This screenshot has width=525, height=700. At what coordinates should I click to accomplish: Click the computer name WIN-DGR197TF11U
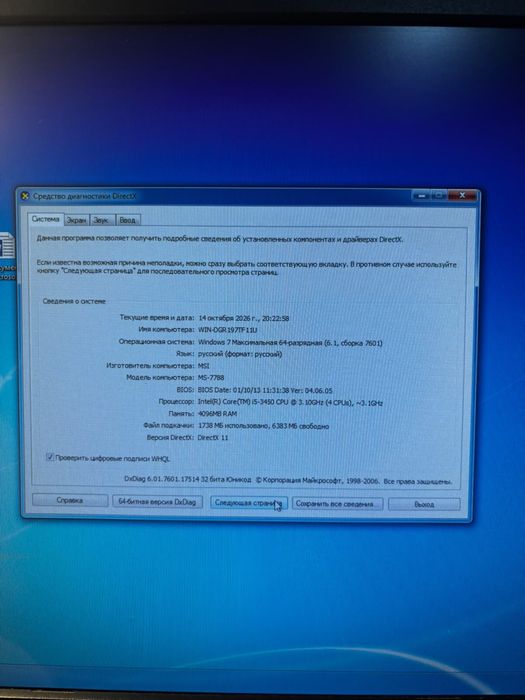(x=228, y=330)
